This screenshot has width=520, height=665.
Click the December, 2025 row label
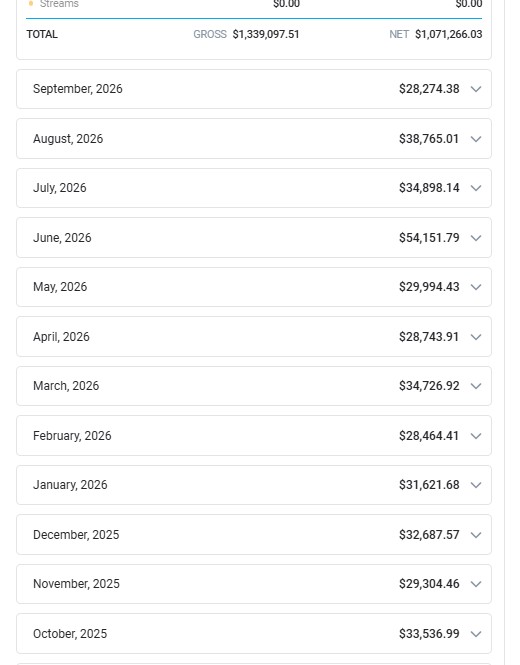point(76,534)
